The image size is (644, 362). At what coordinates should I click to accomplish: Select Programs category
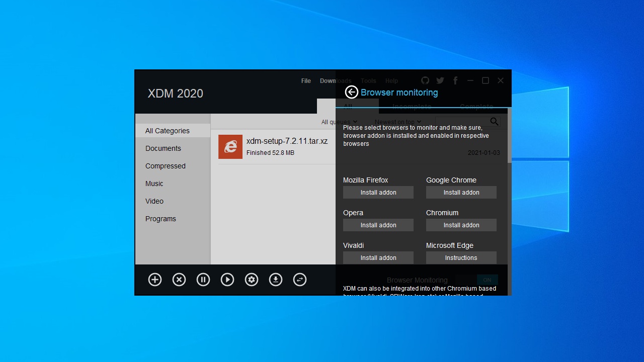[x=173, y=219]
